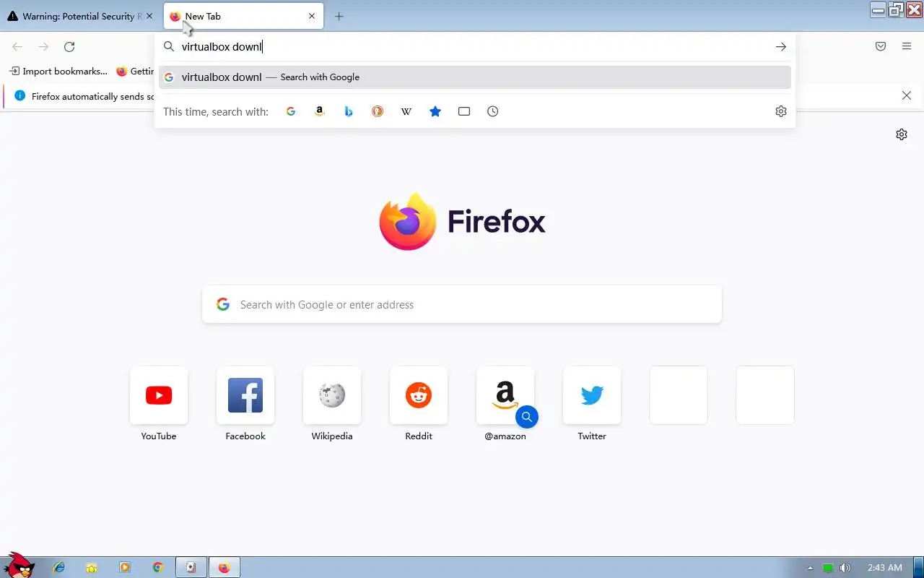Search this time with Google icon

coord(291,111)
